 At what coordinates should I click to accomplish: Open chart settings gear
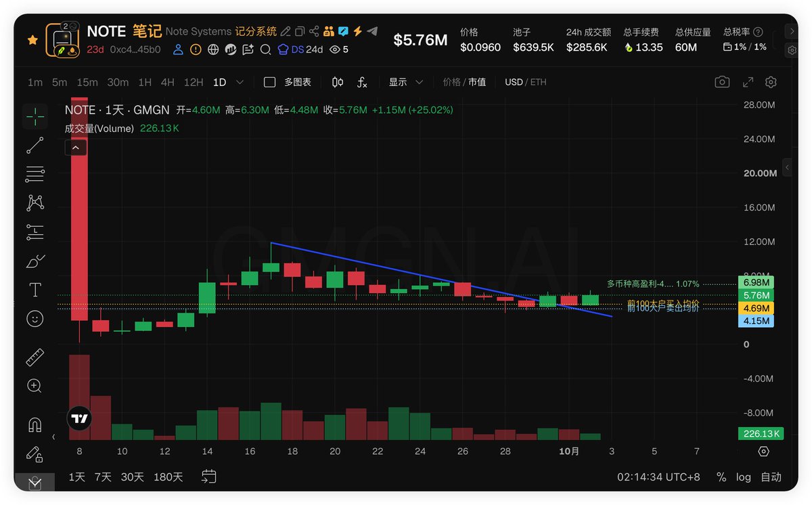point(771,82)
